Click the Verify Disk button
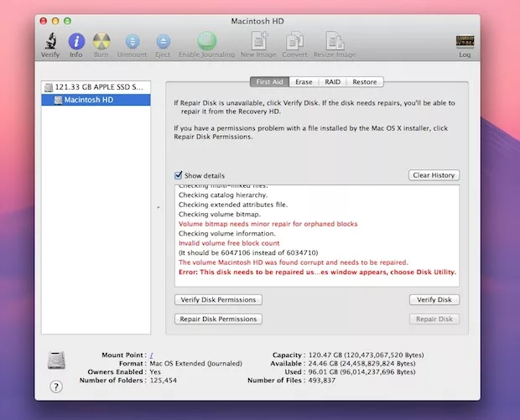This screenshot has width=520, height=420. 434,299
